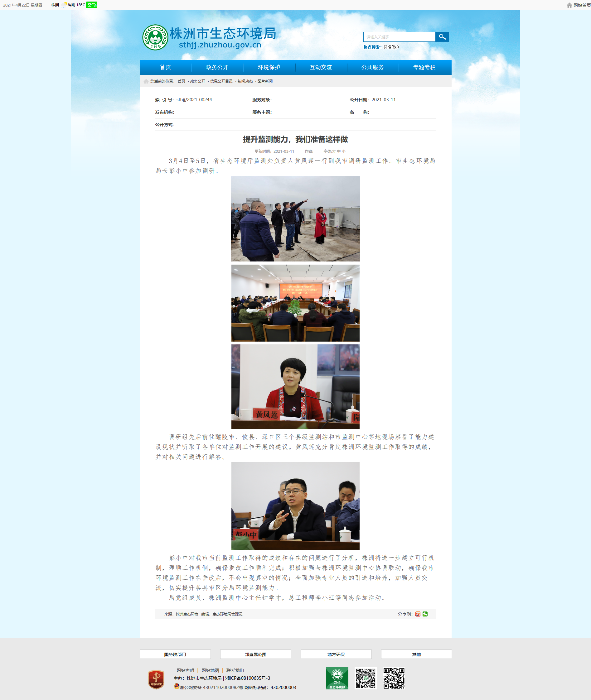591x700 pixels.
Task: Click the red 党政机关 badge icon
Action: [x=156, y=679]
